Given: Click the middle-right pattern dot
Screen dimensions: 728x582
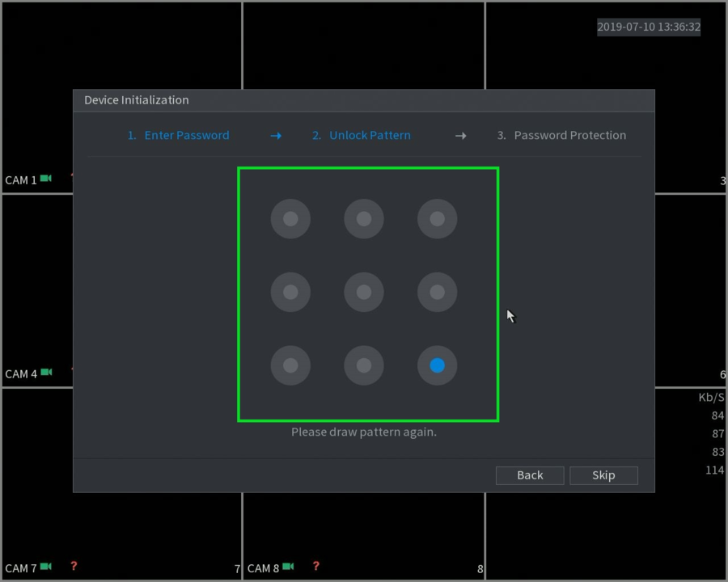Looking at the screenshot, I should point(438,293).
